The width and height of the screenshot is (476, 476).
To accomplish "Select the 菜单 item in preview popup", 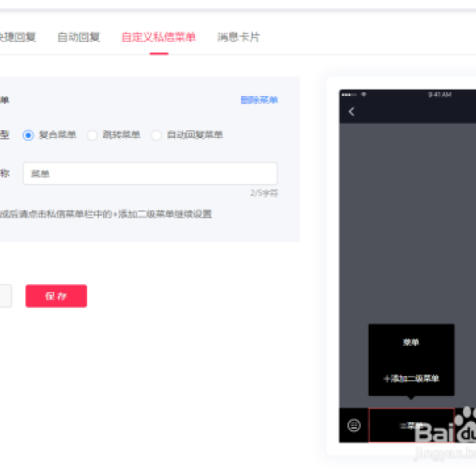I will tap(411, 342).
